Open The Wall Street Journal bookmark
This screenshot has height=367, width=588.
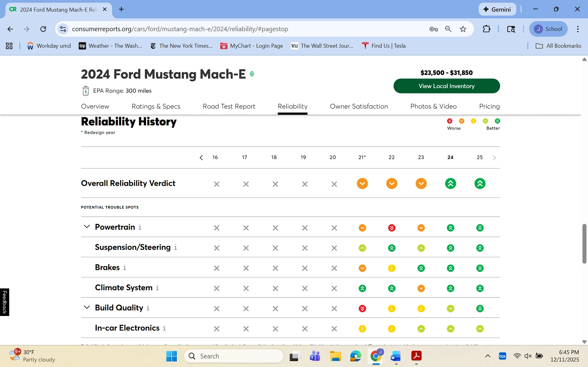[x=322, y=46]
